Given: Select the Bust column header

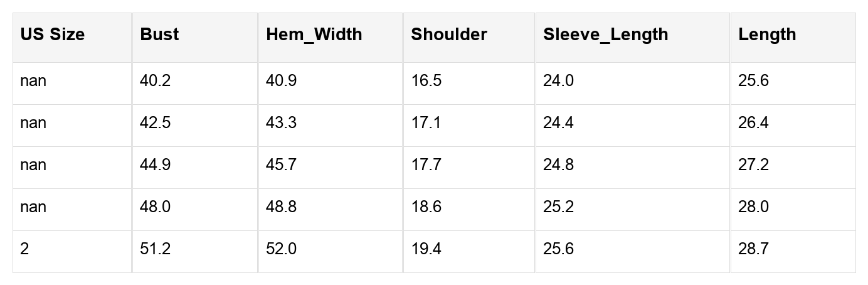Looking at the screenshot, I should tap(159, 35).
